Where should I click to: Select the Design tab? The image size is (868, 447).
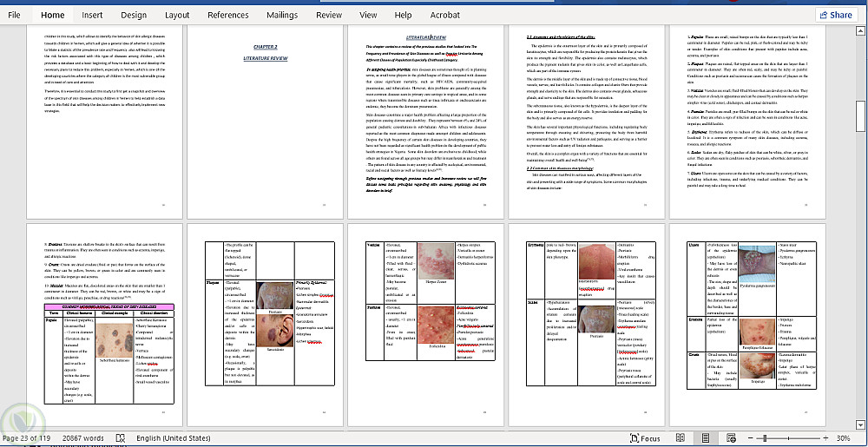click(x=134, y=15)
